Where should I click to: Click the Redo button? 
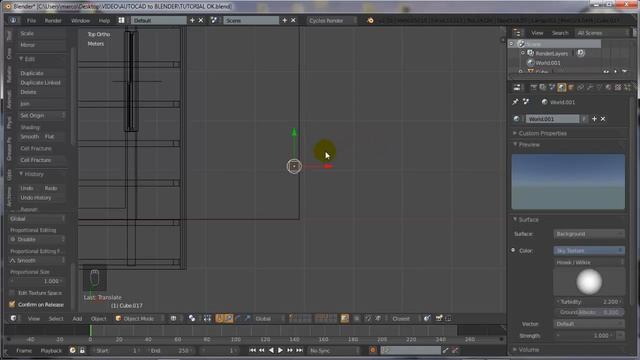point(52,188)
